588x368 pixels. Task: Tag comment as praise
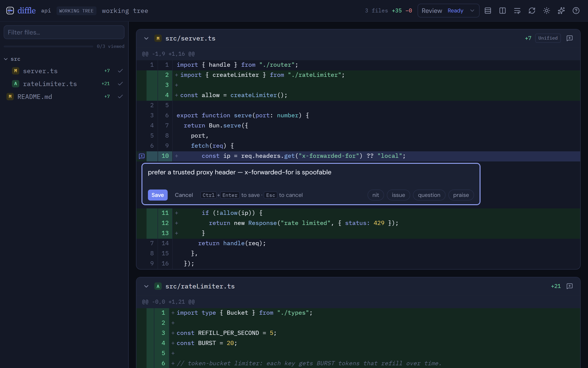click(x=461, y=195)
